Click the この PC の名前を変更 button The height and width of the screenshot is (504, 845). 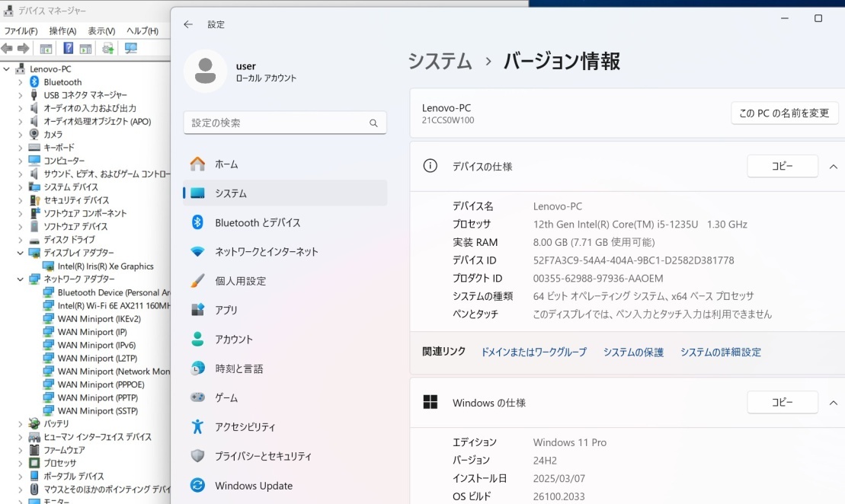785,113
